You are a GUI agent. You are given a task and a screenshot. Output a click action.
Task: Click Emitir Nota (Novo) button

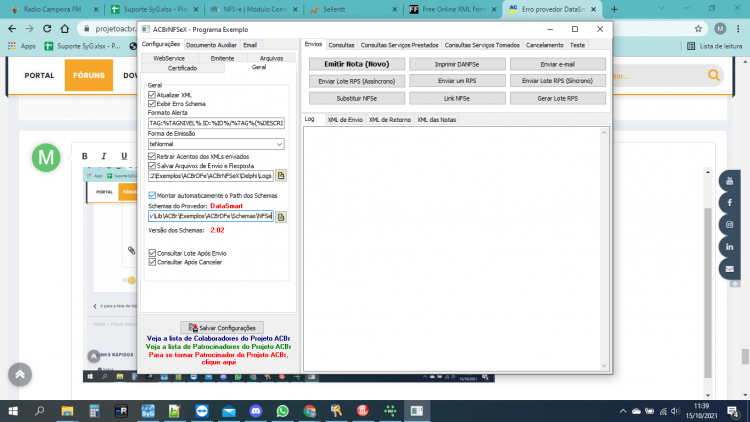[x=357, y=64]
